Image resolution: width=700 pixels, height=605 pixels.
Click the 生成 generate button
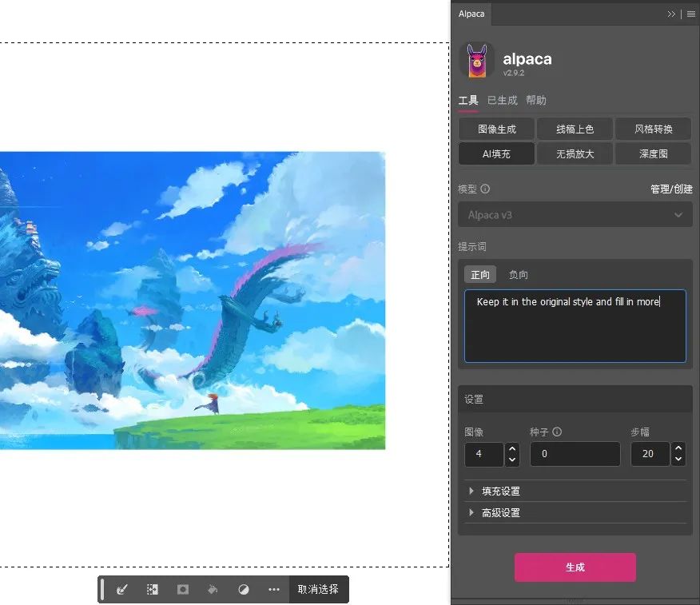[x=575, y=567]
